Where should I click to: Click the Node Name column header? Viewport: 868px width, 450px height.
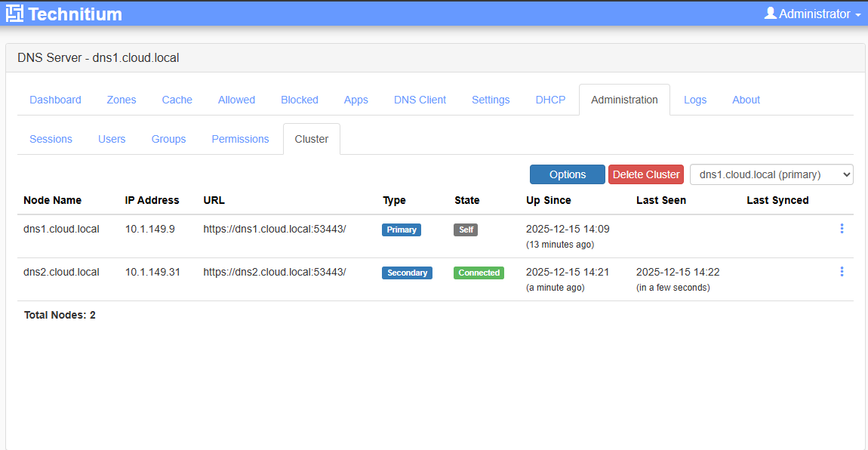52,200
